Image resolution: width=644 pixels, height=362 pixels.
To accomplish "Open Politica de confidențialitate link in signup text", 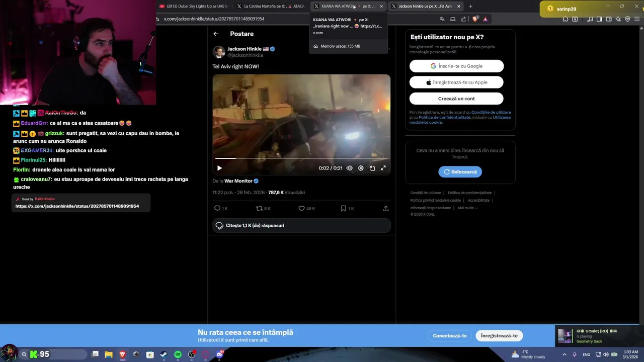I will click(x=444, y=117).
